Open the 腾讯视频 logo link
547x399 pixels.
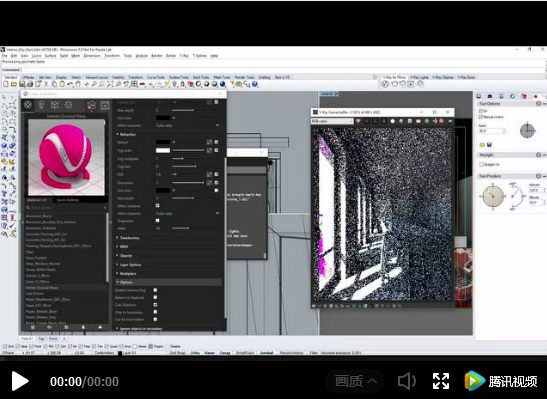pyautogui.click(x=501, y=381)
